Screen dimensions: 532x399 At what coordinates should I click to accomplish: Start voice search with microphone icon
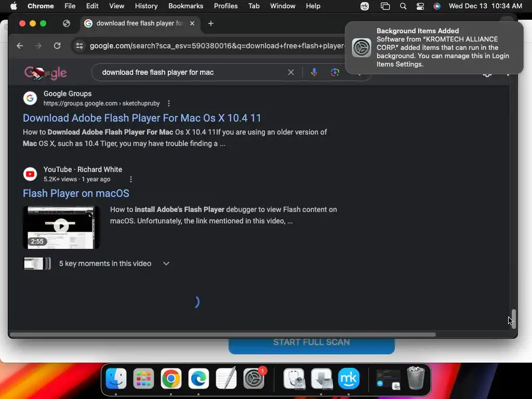314,72
